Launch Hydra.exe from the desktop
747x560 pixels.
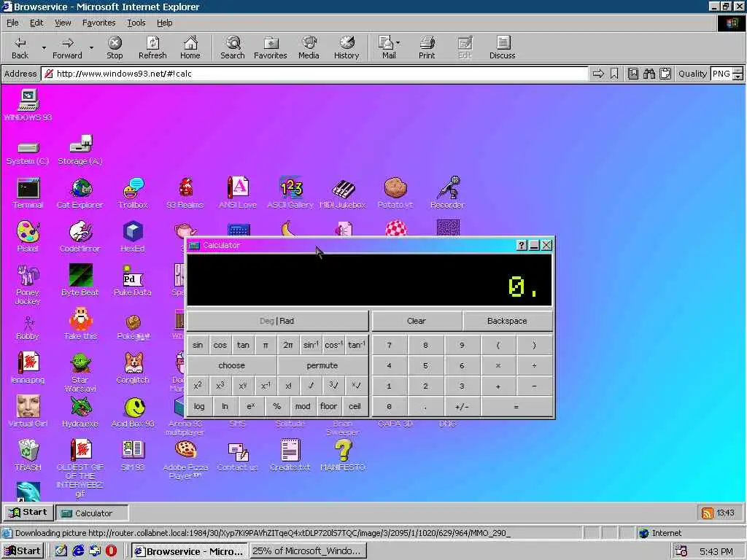[80, 411]
